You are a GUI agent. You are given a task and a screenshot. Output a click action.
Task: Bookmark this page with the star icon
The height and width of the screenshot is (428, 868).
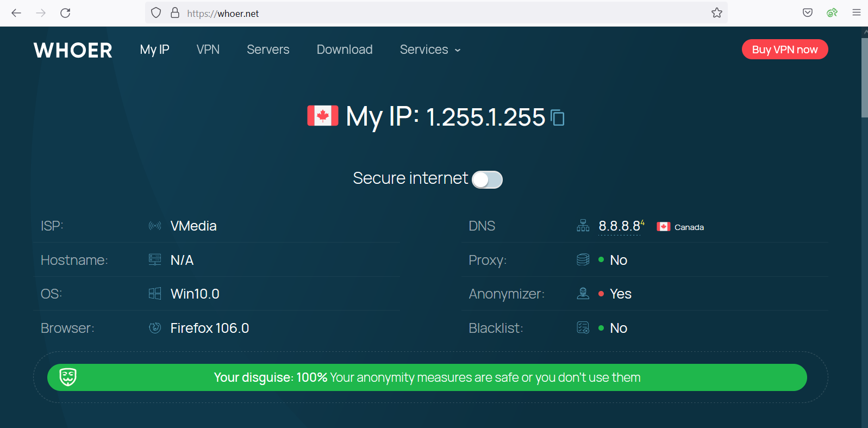[717, 13]
